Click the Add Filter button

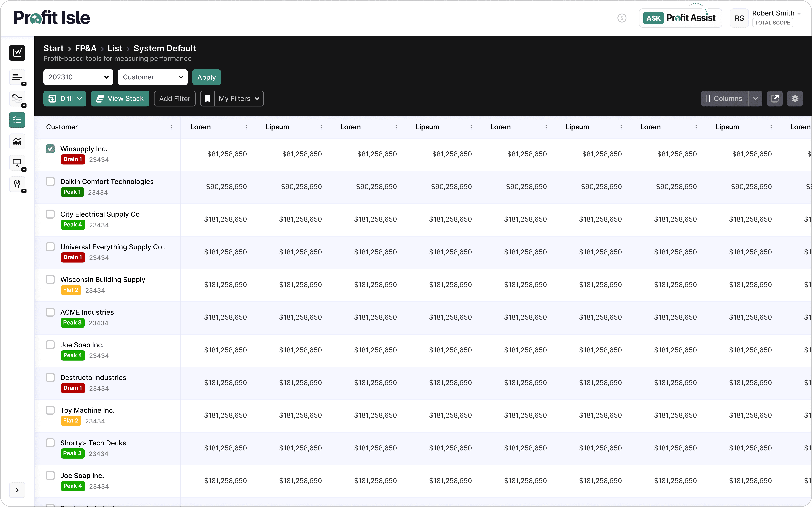click(175, 99)
